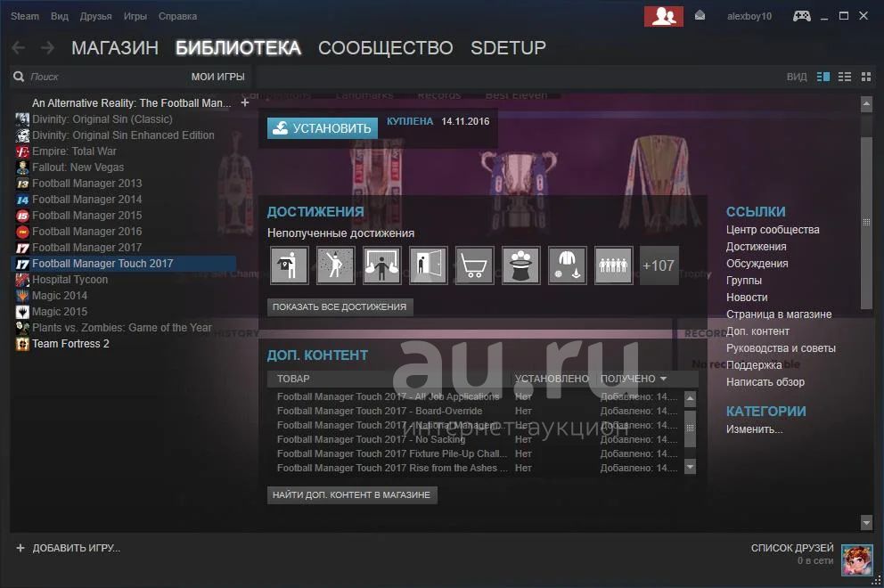Open the Друзья menu

96,16
